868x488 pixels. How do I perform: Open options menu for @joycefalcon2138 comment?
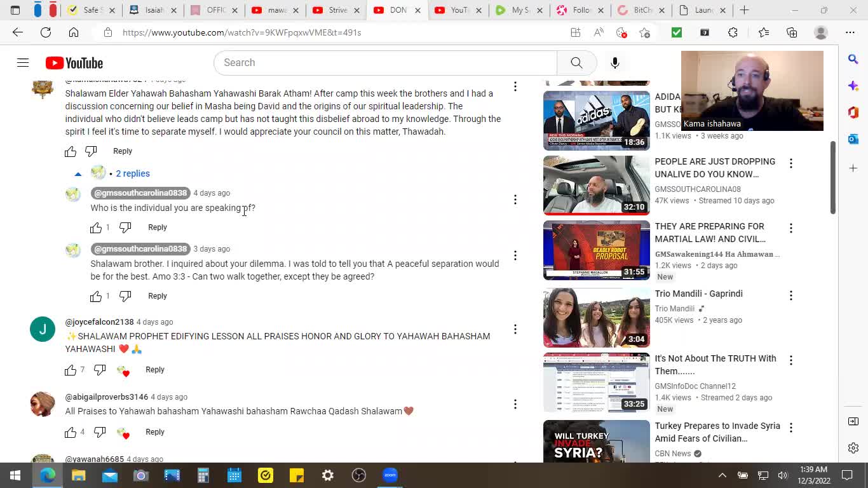pos(515,329)
